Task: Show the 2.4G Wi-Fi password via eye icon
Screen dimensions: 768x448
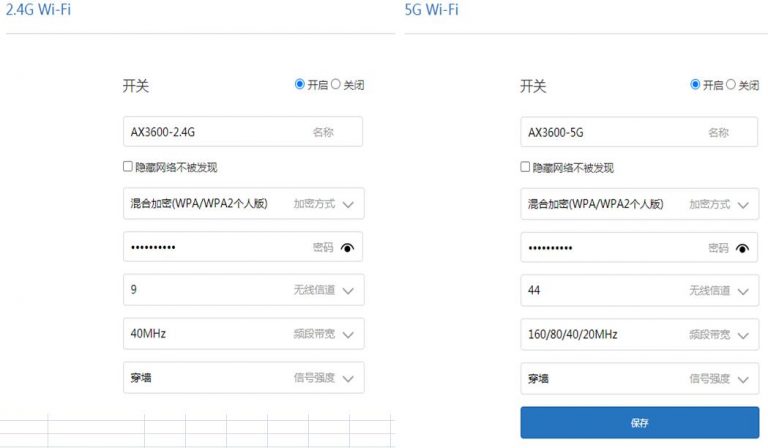Action: [x=347, y=247]
